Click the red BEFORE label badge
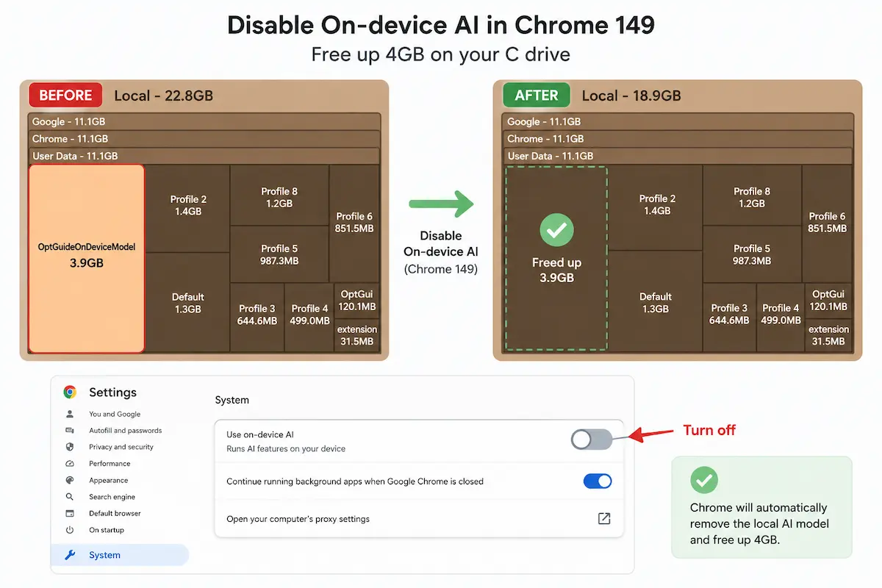 [65, 96]
